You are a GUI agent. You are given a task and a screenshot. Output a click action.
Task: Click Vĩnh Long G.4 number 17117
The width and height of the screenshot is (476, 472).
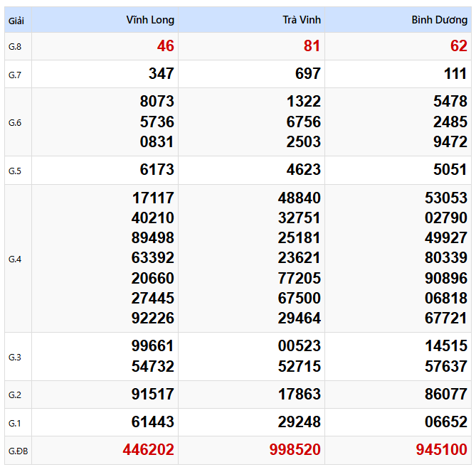click(153, 198)
